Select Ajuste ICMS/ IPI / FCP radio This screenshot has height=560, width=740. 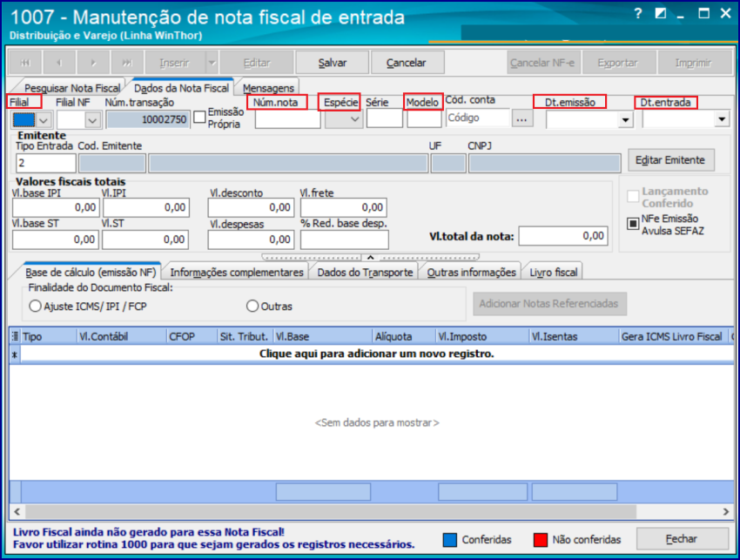[x=36, y=306]
